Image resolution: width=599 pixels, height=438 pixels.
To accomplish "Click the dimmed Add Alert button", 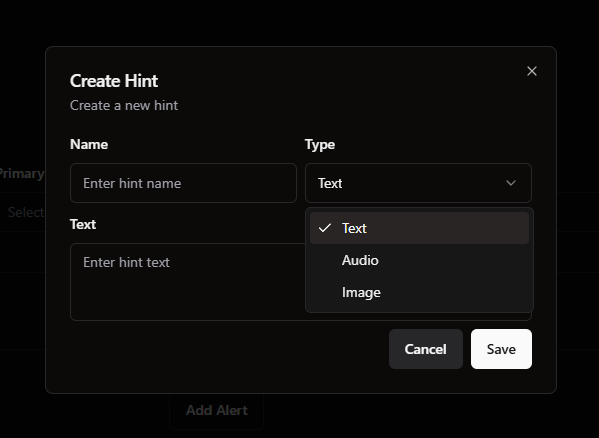I will click(x=217, y=411).
